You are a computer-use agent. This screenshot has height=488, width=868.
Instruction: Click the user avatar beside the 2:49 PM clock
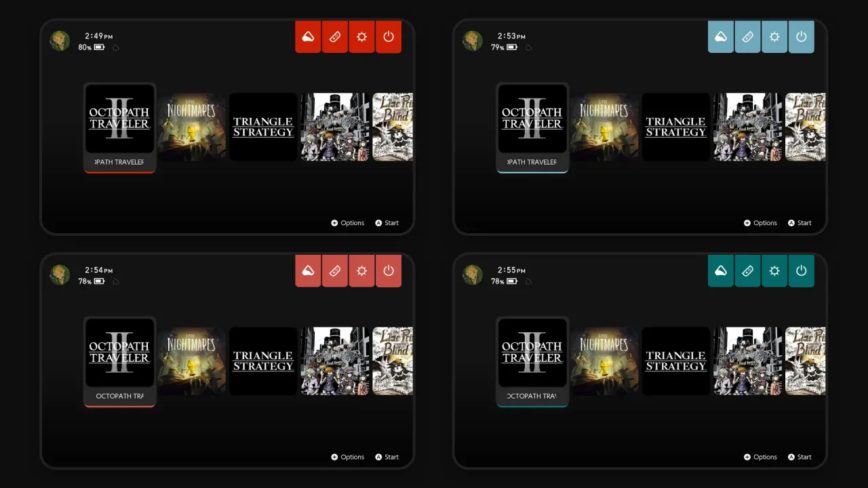tap(60, 41)
